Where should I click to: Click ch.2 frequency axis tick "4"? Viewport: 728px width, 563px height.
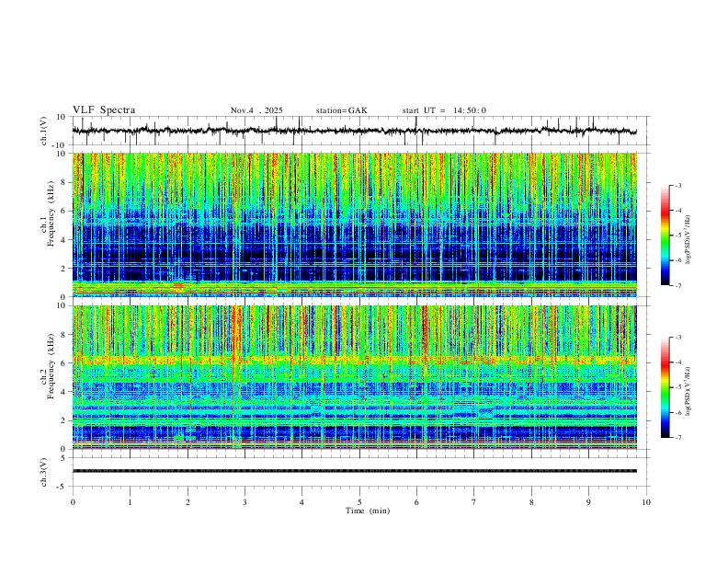pos(64,392)
